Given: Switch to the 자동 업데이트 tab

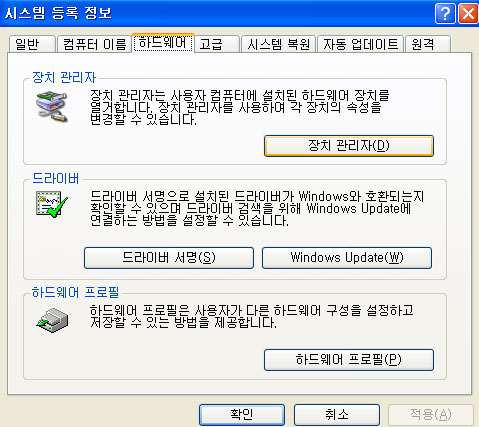Looking at the screenshot, I should coord(360,44).
